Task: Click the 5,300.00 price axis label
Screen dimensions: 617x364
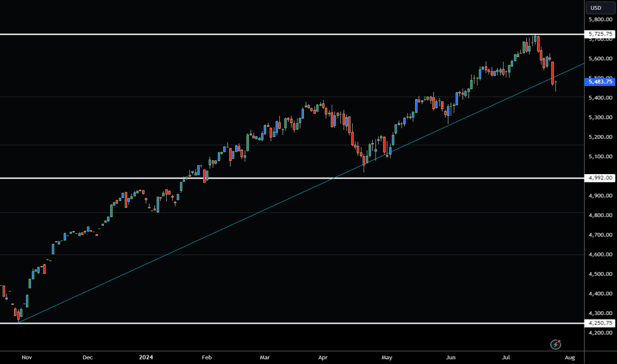Action: click(x=600, y=117)
